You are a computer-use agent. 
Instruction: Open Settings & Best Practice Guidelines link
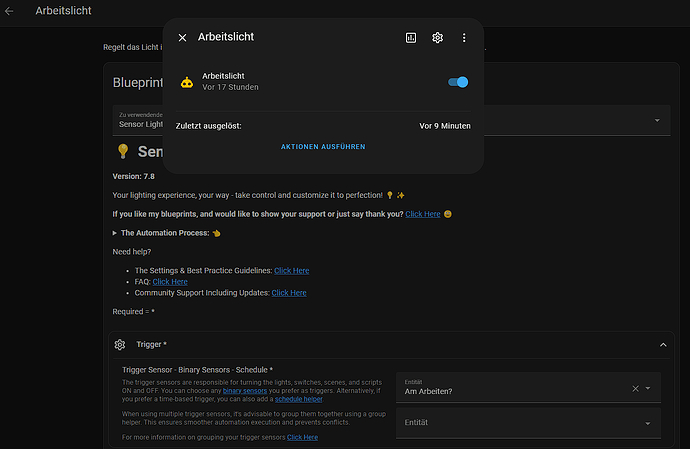coord(291,271)
